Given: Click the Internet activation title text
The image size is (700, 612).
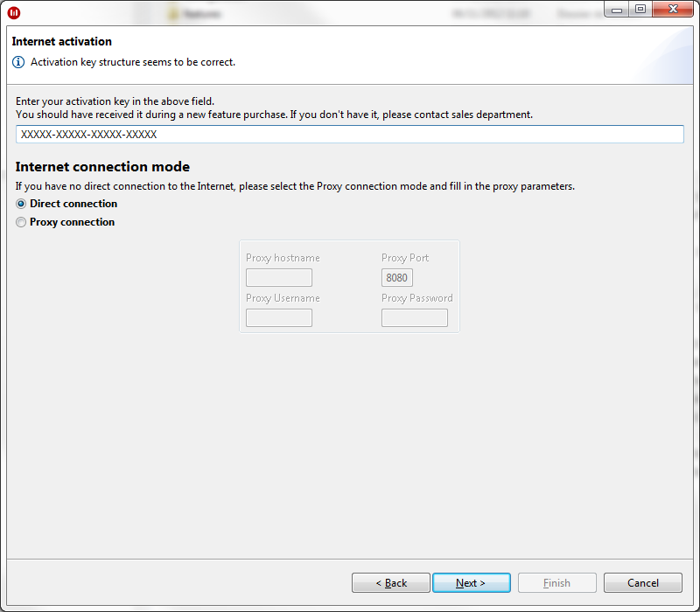Looking at the screenshot, I should point(62,41).
